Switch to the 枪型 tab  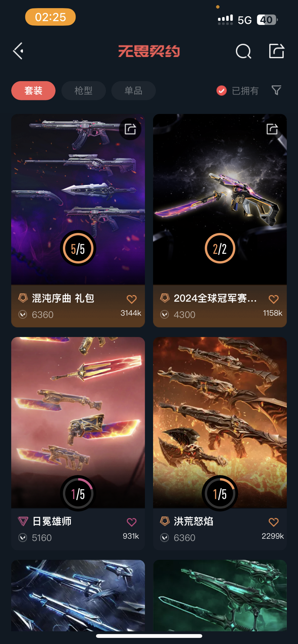click(x=84, y=90)
